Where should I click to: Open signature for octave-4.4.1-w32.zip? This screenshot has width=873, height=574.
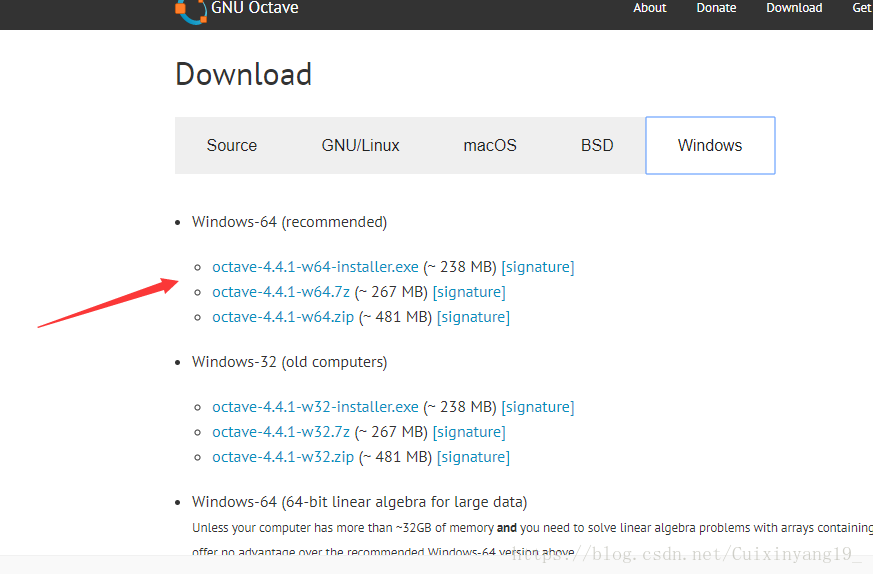point(473,457)
